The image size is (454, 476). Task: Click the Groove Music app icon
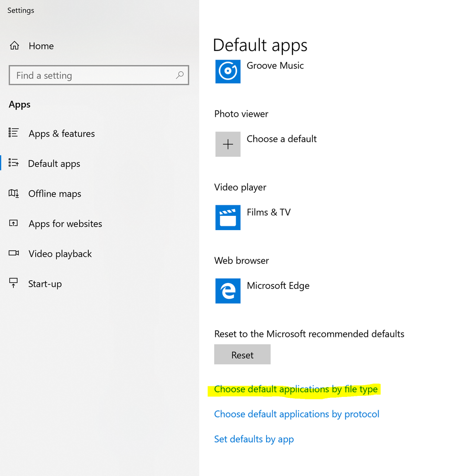click(228, 71)
